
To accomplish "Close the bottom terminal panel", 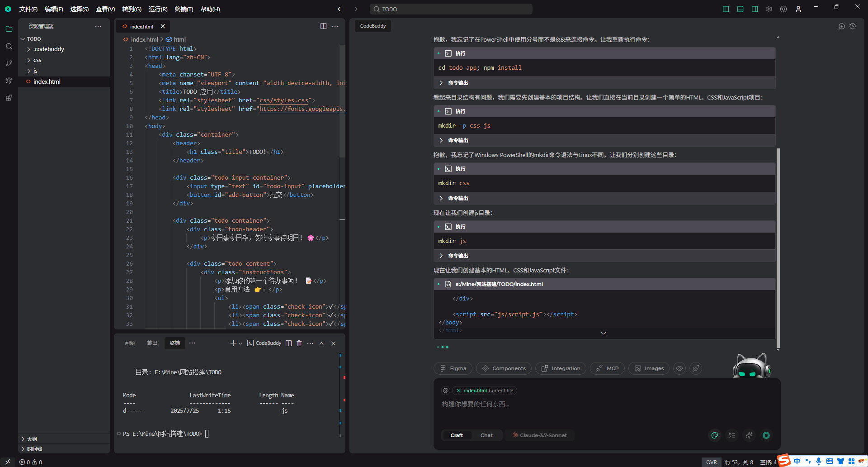I will (x=333, y=343).
